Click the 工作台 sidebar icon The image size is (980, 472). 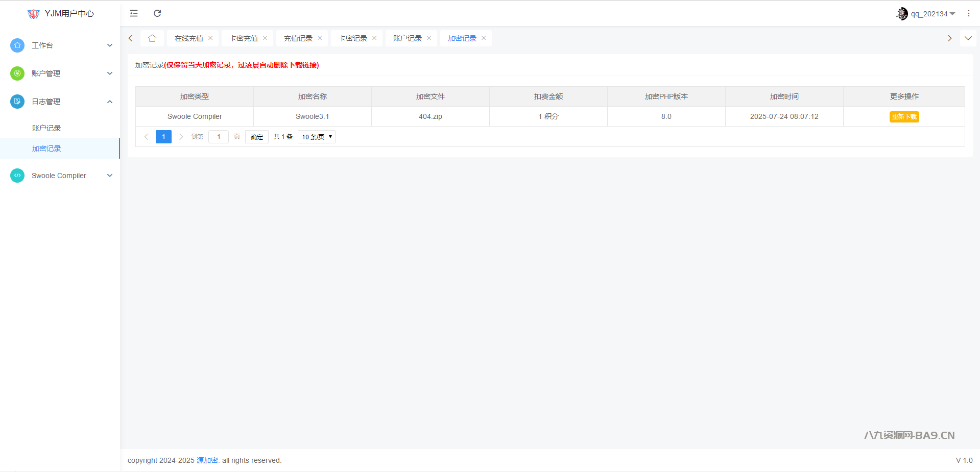[17, 45]
